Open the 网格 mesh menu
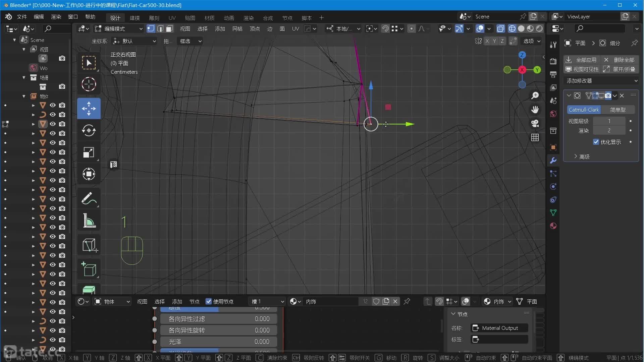This screenshot has width=644, height=362. click(x=237, y=29)
